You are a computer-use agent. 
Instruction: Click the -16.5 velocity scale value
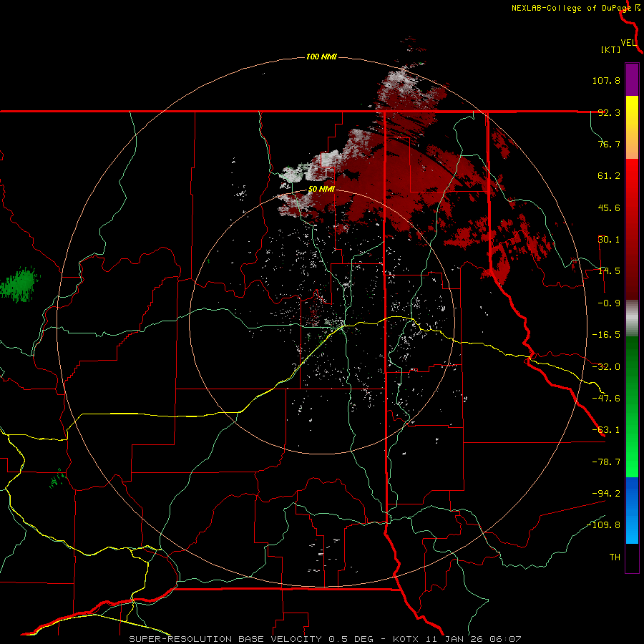pos(606,335)
